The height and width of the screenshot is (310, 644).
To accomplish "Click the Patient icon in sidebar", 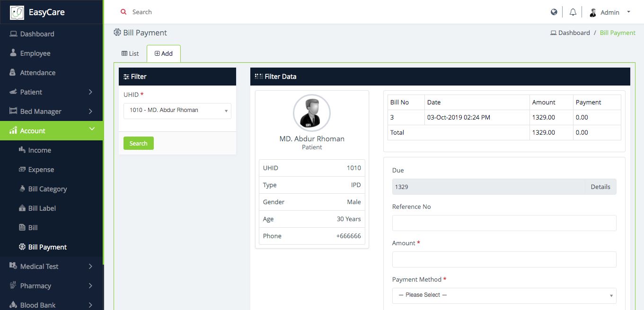I will pos(13,92).
